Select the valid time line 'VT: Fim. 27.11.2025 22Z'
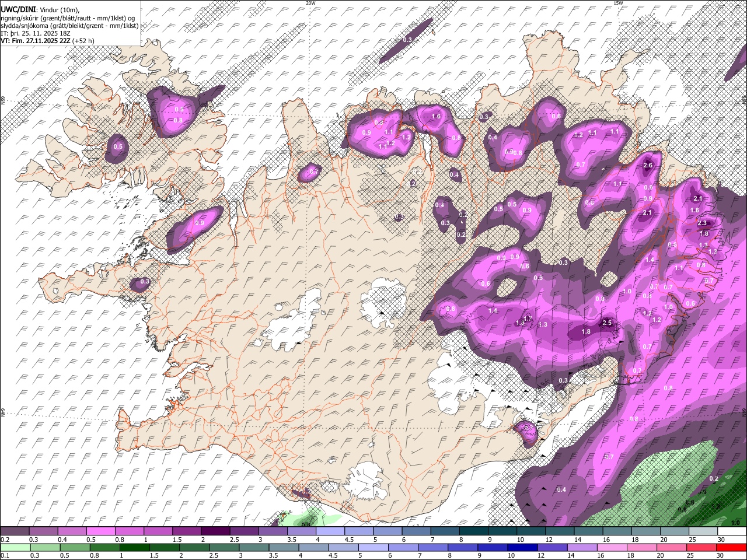 36,41
